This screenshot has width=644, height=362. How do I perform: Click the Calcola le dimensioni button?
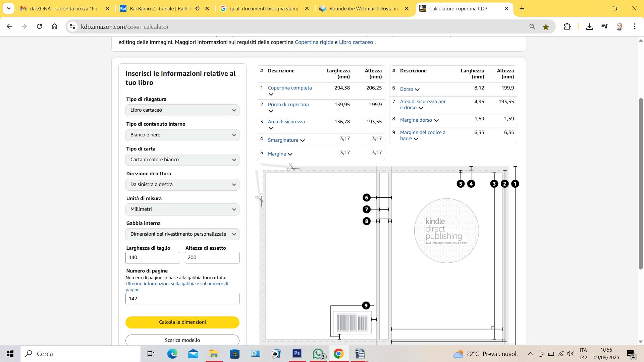point(182,322)
